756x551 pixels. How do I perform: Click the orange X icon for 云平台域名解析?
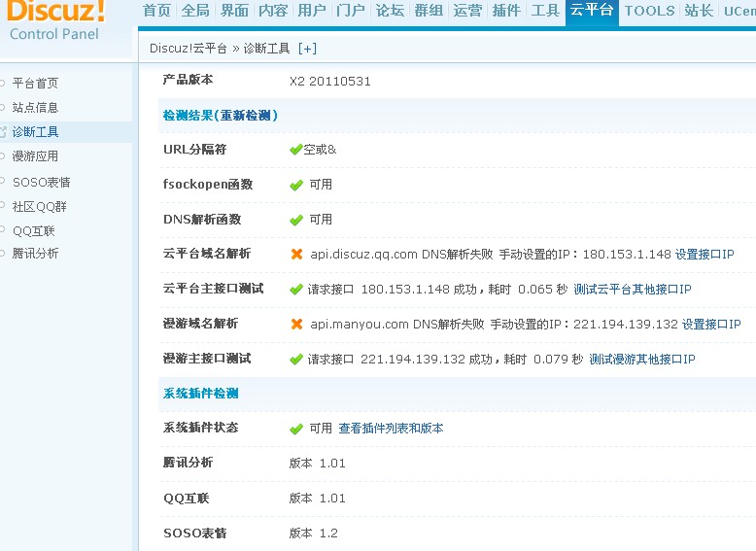(x=297, y=254)
